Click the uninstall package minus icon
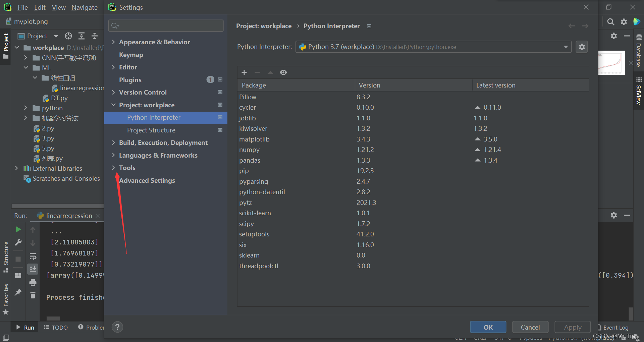The width and height of the screenshot is (644, 342). point(257,72)
